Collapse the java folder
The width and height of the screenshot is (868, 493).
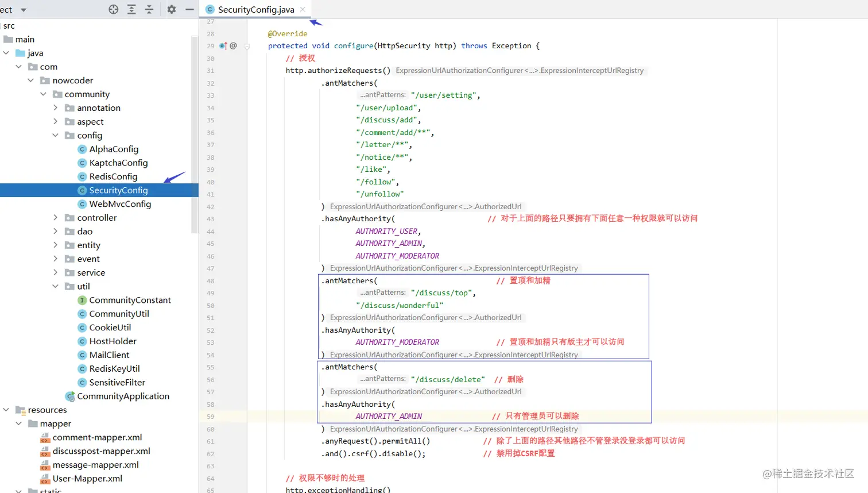click(6, 53)
